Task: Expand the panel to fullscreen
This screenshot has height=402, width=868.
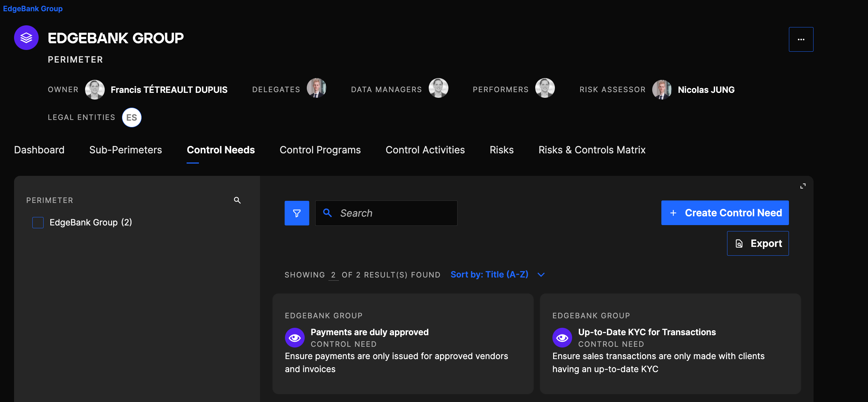Action: coord(803,186)
